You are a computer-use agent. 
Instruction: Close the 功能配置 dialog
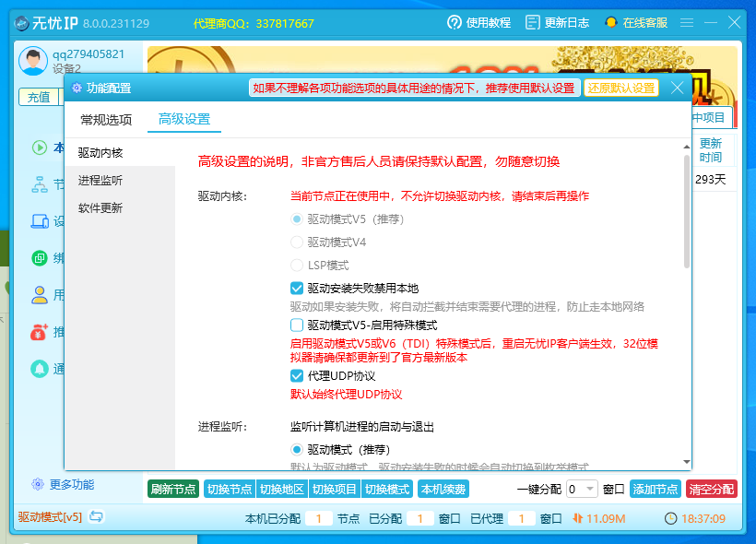point(677,88)
